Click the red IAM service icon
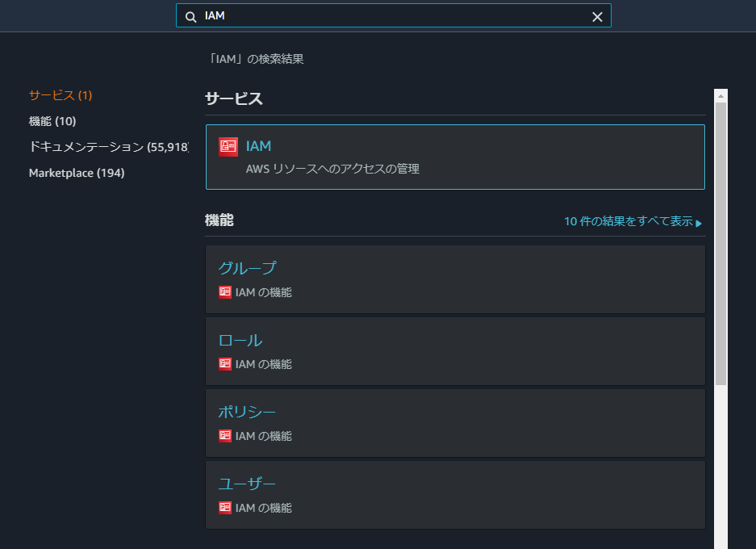Screen dimensions: 756x549 [x=228, y=147]
